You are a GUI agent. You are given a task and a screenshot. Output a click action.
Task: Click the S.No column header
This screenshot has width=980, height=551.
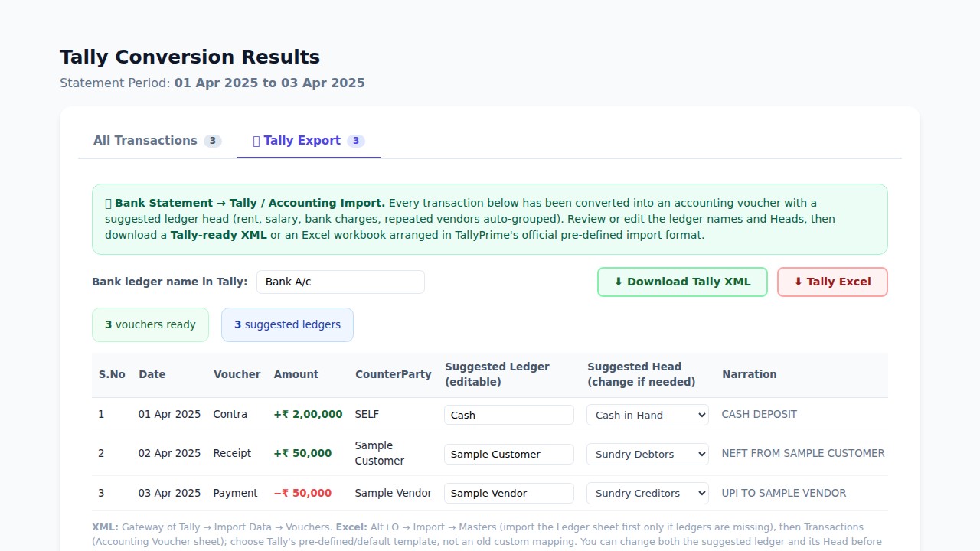pyautogui.click(x=112, y=374)
